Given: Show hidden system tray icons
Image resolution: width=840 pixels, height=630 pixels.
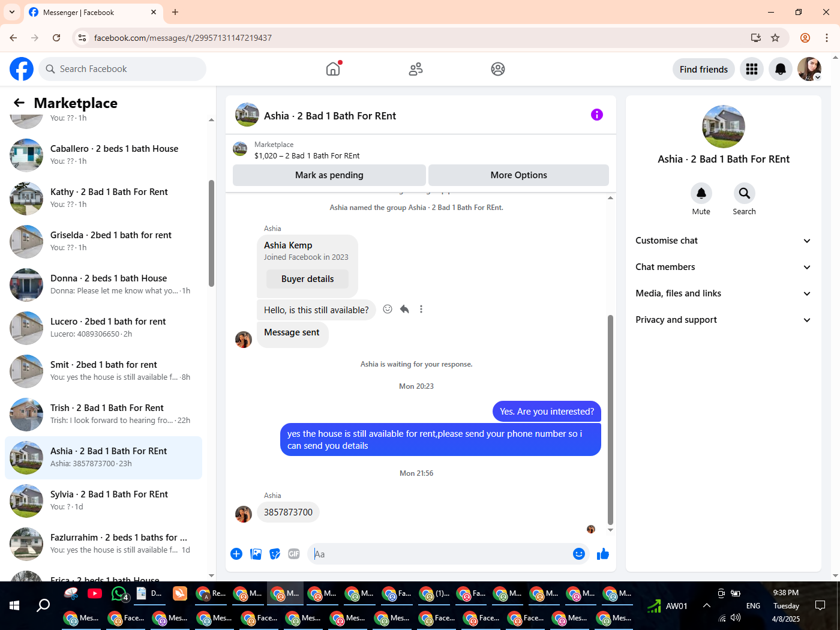Looking at the screenshot, I should 707,605.
